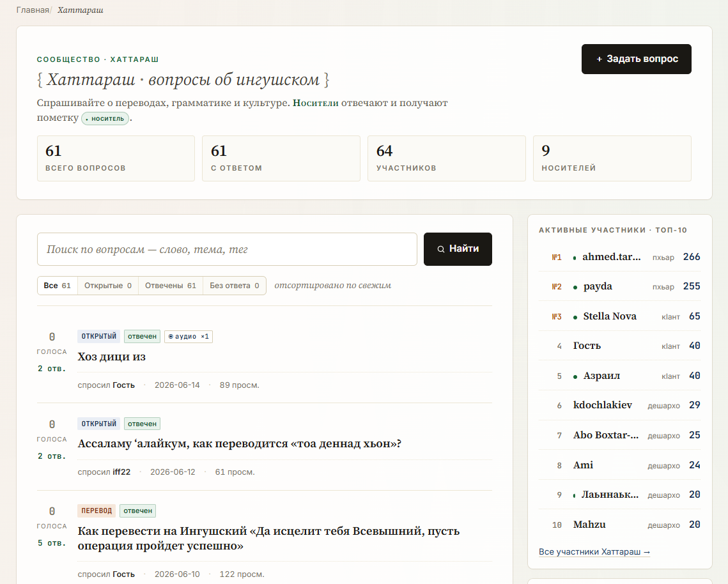This screenshot has height=584, width=728.
Task: Open member Лаьннаьк... profile
Action: click(610, 495)
